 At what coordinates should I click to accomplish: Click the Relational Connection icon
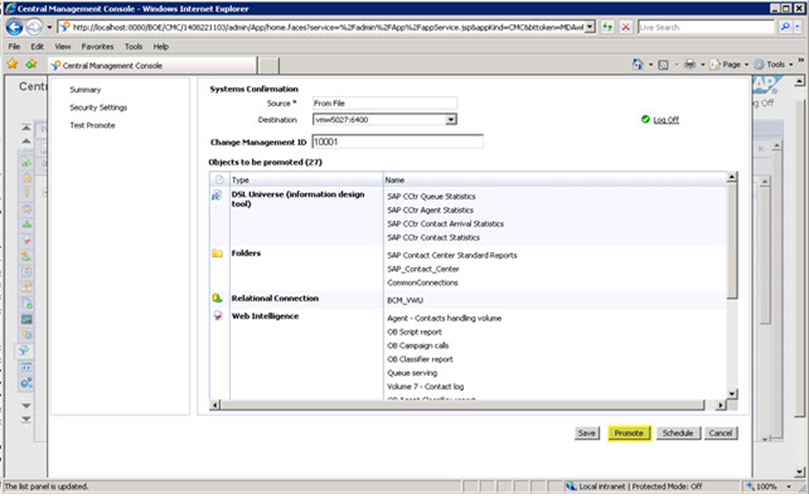tap(217, 298)
